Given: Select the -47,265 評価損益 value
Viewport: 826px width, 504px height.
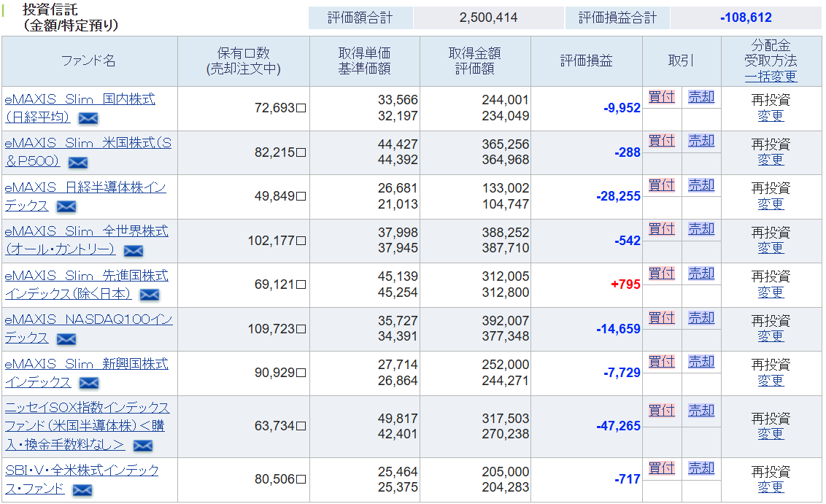Looking at the screenshot, I should (619, 425).
